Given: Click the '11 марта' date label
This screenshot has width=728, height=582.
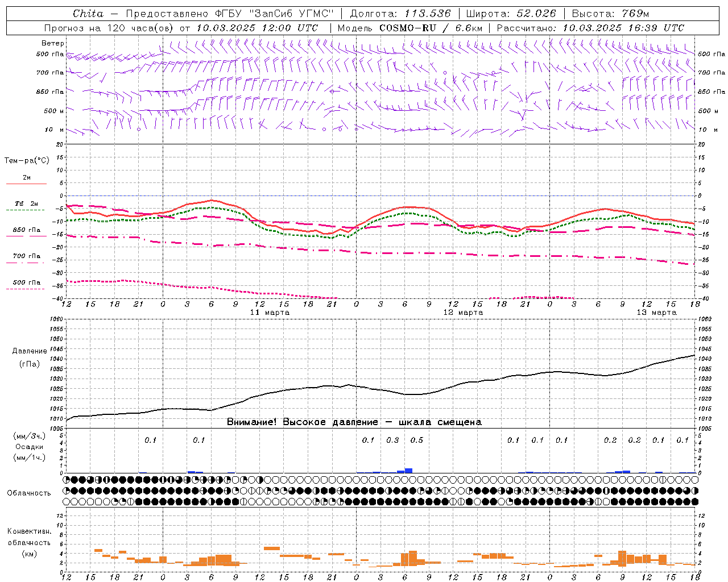Looking at the screenshot, I should (x=270, y=313).
